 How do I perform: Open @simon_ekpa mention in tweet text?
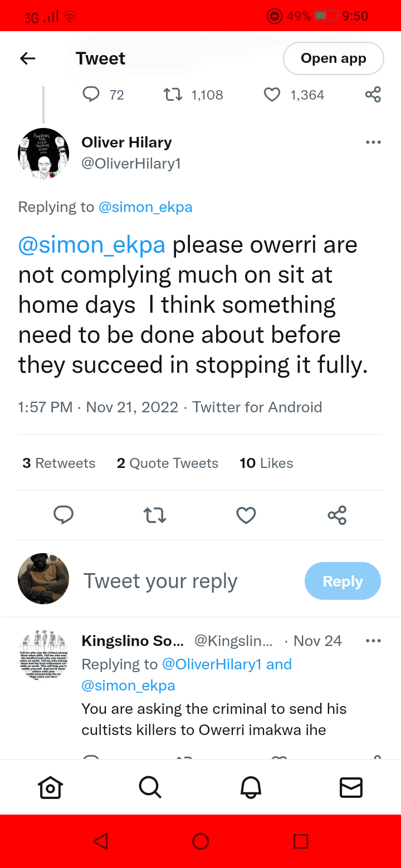(92, 245)
